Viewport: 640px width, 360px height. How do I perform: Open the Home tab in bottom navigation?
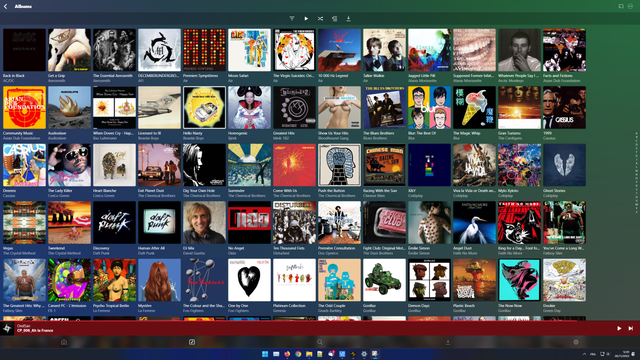[64, 342]
